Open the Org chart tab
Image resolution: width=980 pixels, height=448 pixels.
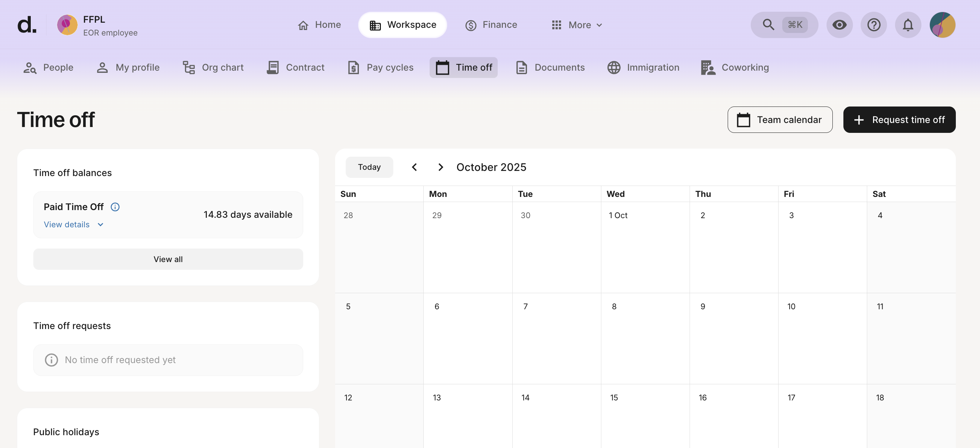213,68
